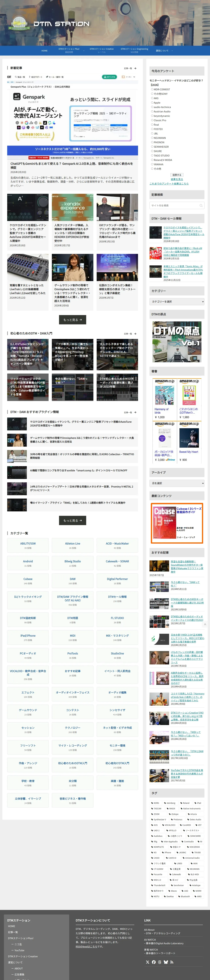This screenshot has width=210, height=980.
Task: Click もっと見る under the plugin info list
Action: click(x=72, y=520)
